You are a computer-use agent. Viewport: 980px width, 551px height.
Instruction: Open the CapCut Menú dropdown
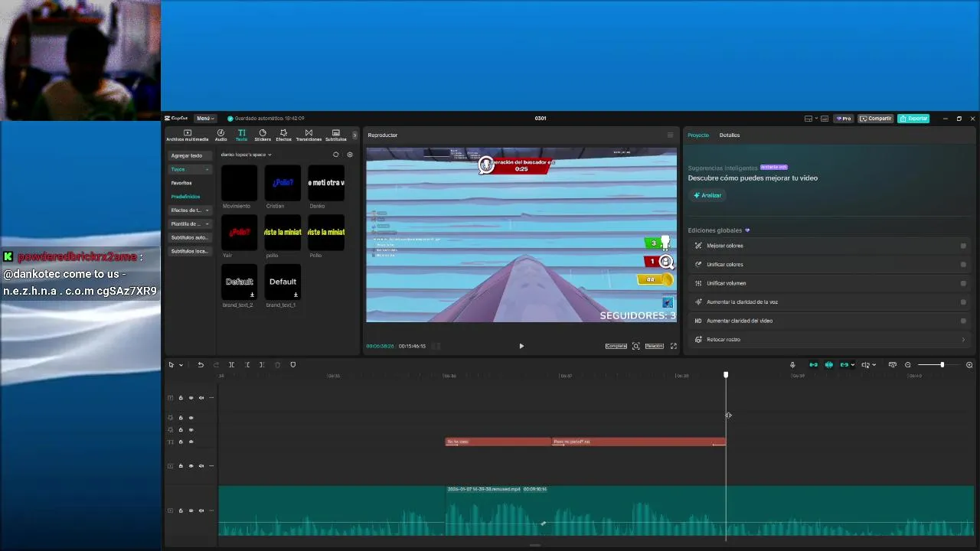pyautogui.click(x=204, y=119)
